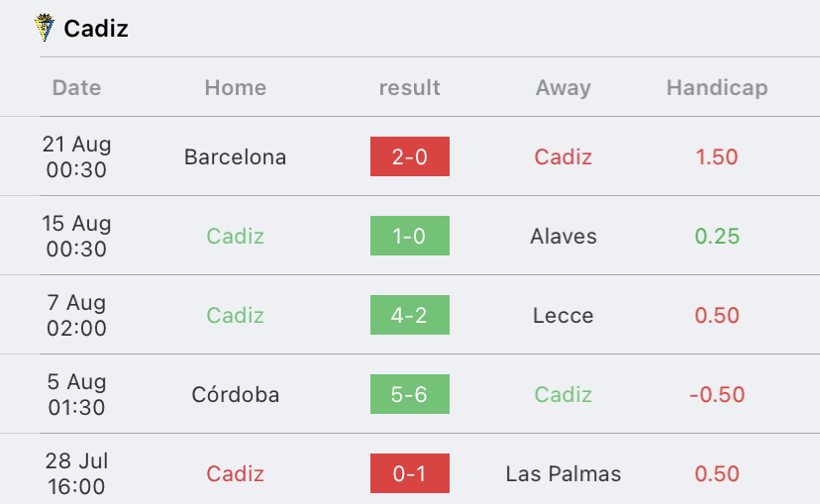The width and height of the screenshot is (820, 504).
Task: Select the 21 Aug 00:30 match date
Action: click(76, 156)
